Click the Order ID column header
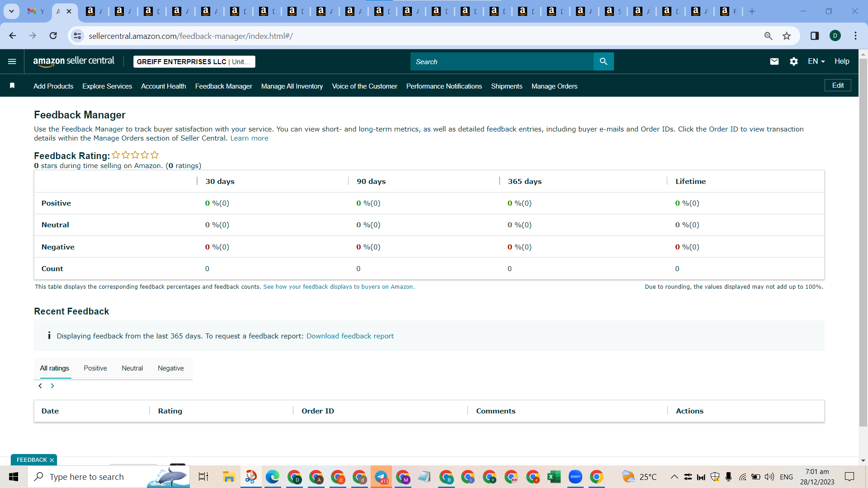Screen dimensions: 868x488 pos(318,411)
